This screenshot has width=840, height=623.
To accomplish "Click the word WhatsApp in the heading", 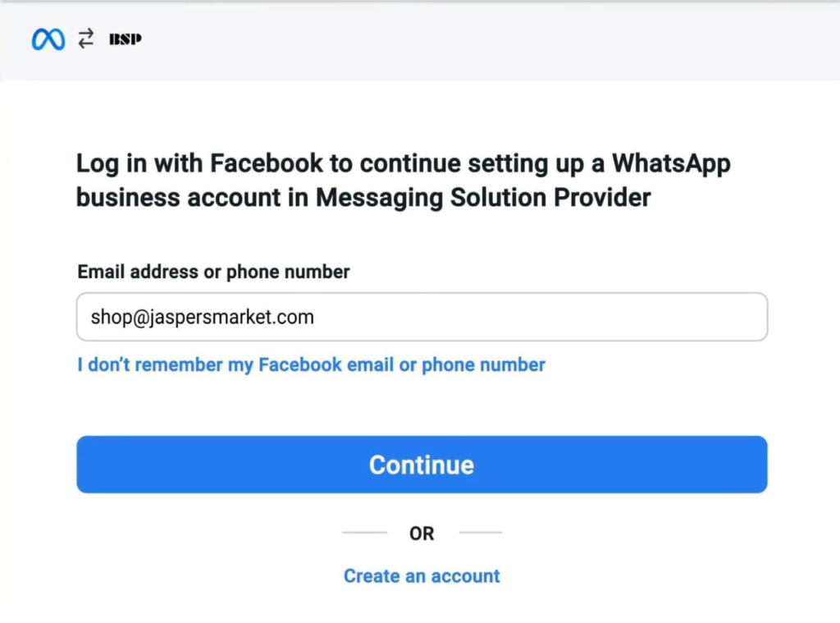I will tap(671, 163).
